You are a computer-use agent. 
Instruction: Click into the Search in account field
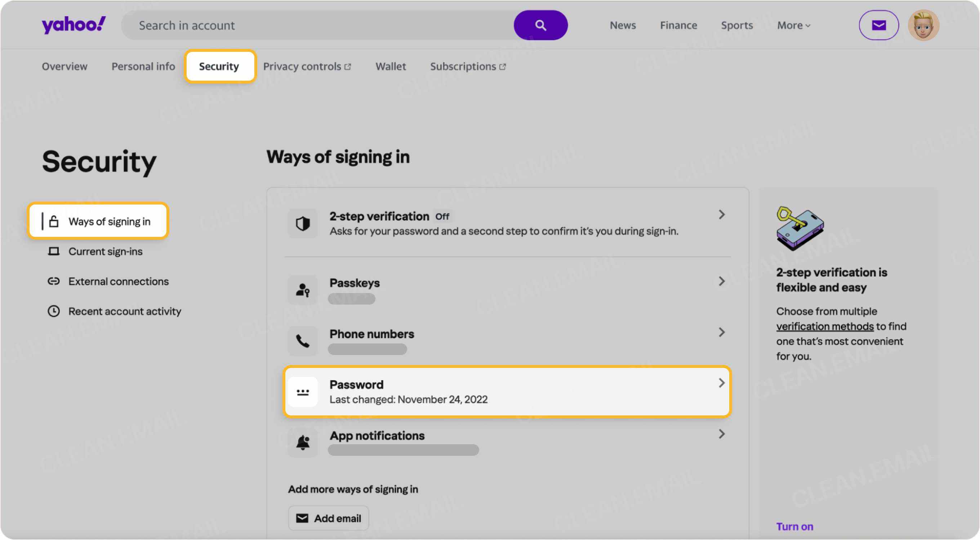318,25
